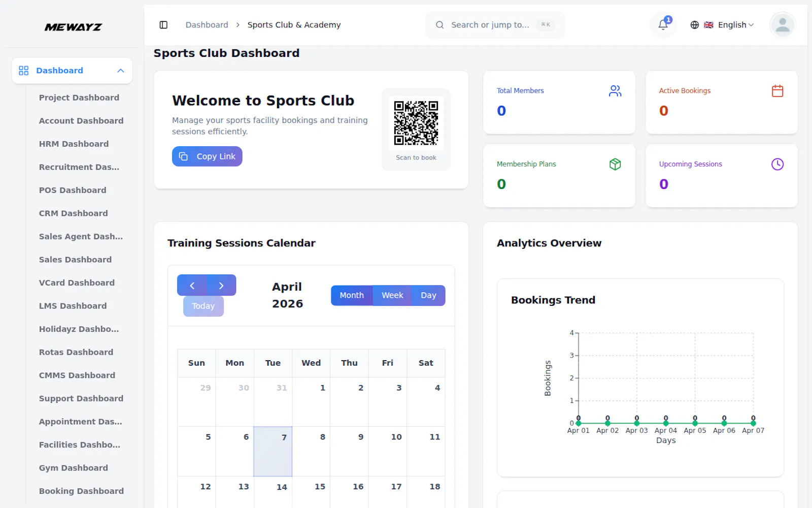Click the Membership Plans card

tap(559, 176)
